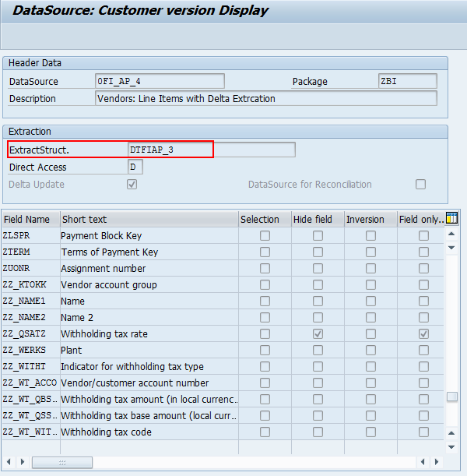467x476 pixels.
Task: Click the Short text column header
Action: (x=149, y=219)
